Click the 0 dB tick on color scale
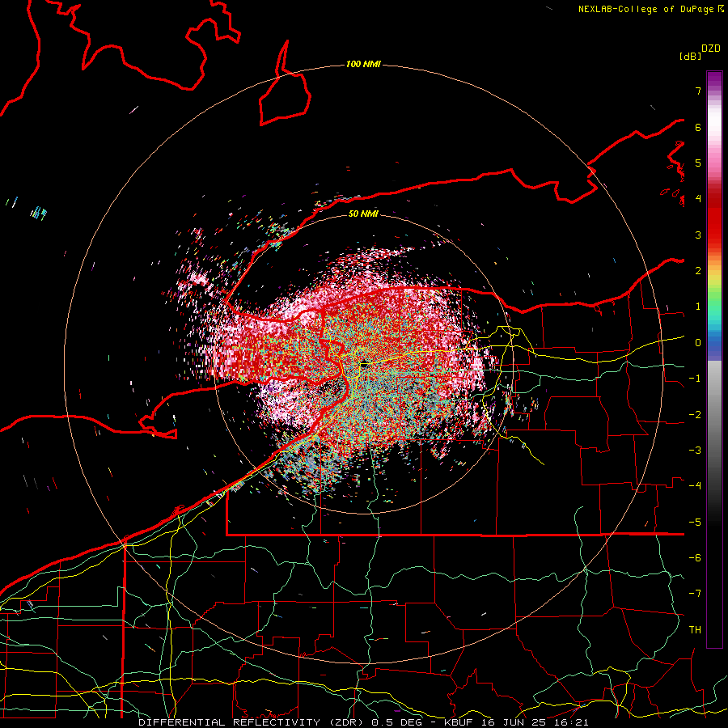This screenshot has width=728, height=728. point(698,343)
